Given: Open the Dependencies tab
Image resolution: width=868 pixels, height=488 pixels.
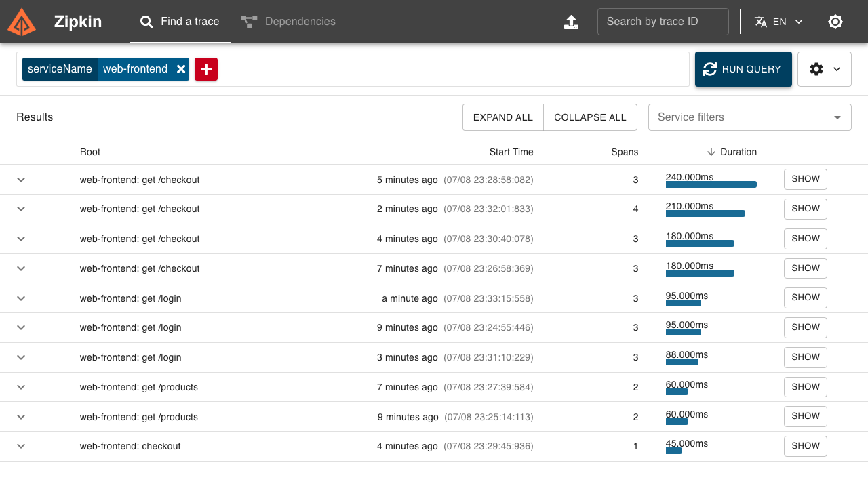Looking at the screenshot, I should (288, 22).
